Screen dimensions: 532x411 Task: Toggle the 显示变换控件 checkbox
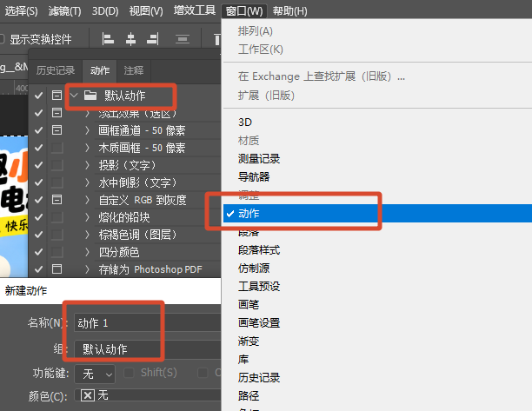[2, 39]
